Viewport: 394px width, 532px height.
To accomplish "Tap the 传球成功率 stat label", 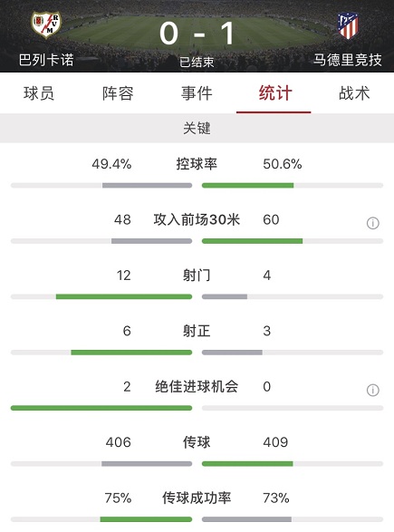I will click(x=197, y=498).
